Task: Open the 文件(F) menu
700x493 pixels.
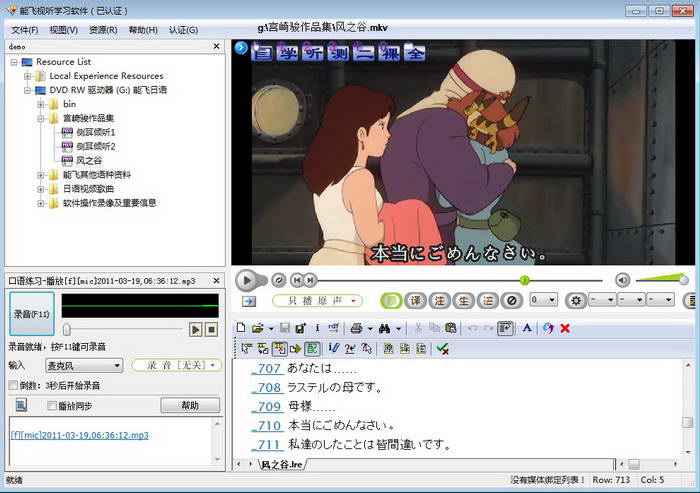Action: pyautogui.click(x=25, y=30)
